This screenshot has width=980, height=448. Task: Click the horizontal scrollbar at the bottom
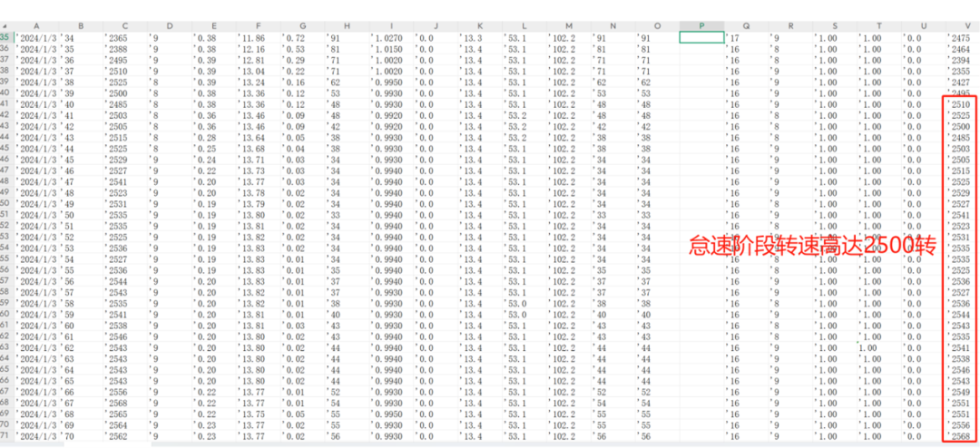point(437,445)
